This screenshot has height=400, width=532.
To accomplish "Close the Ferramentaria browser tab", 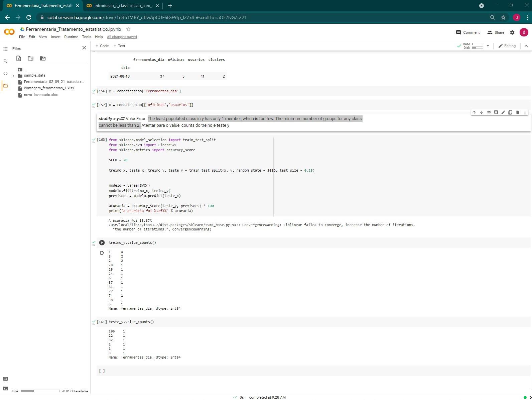I will 77,6.
